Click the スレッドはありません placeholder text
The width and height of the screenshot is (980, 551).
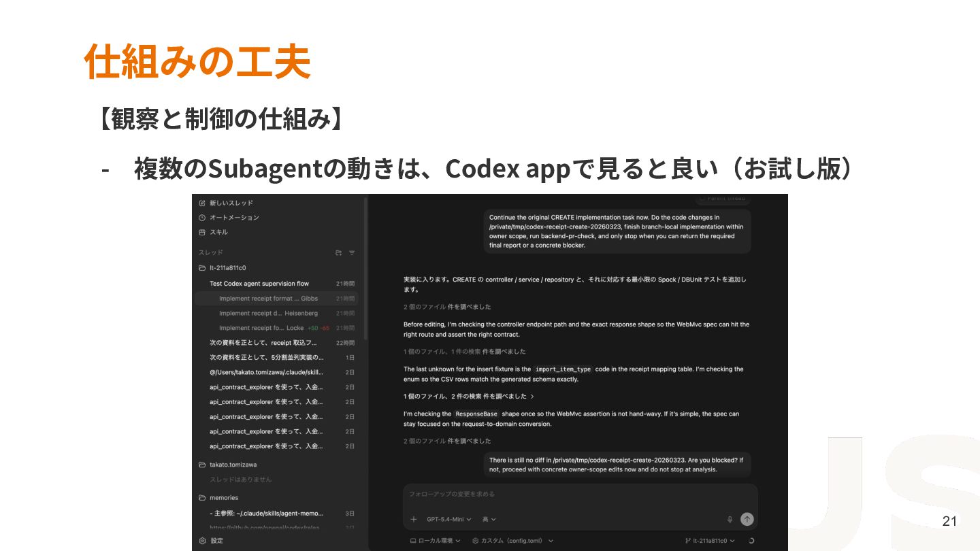pyautogui.click(x=240, y=480)
